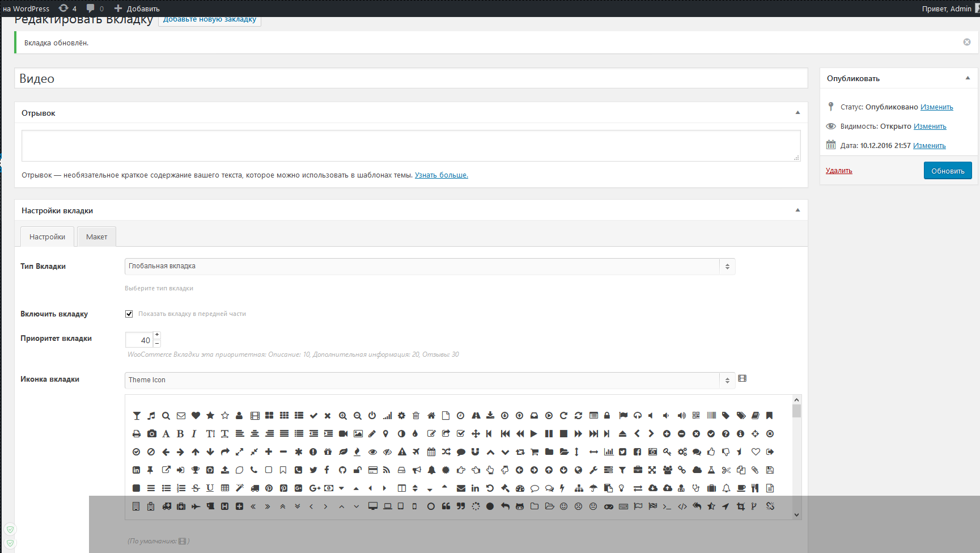The image size is (980, 553).
Task: Select the briefcase icon
Action: (638, 470)
